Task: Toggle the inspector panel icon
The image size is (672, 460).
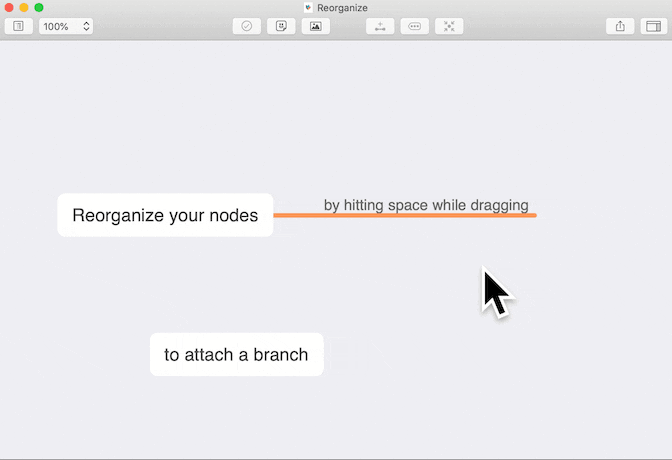Action: click(x=654, y=26)
